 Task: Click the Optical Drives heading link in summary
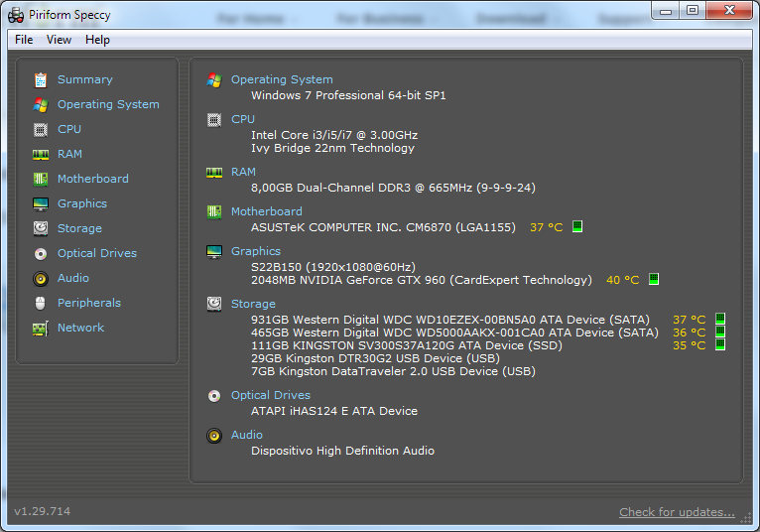[271, 395]
